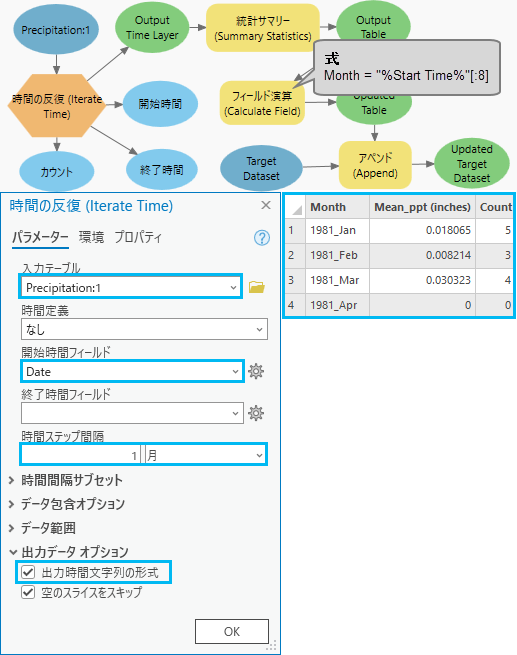This screenshot has width=517, height=655.
Task: Click the folder browse icon beside 入力テーブル
Action: pos(256,287)
